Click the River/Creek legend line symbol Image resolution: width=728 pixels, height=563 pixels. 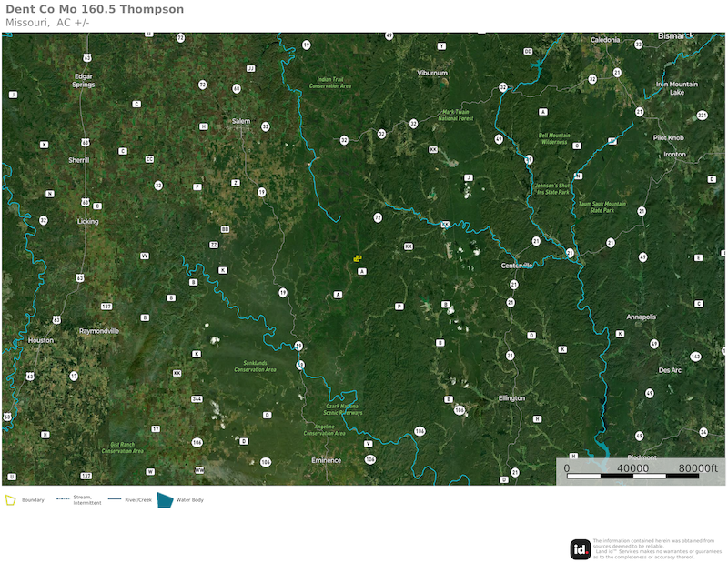click(x=115, y=499)
